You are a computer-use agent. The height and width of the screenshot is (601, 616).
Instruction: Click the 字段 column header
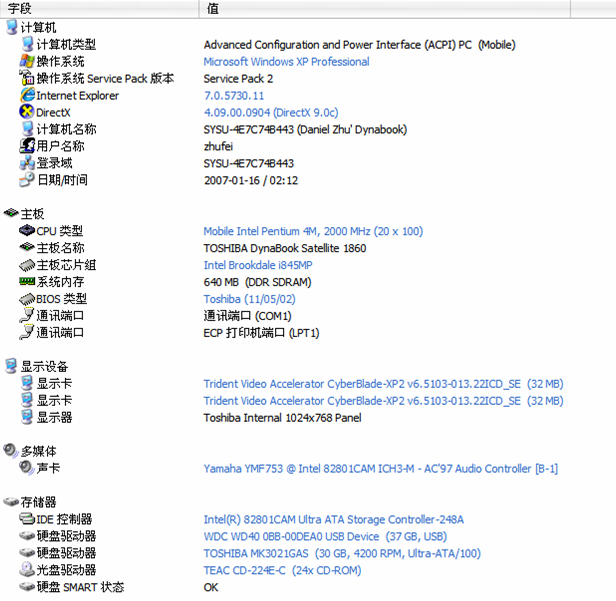pos(99,8)
